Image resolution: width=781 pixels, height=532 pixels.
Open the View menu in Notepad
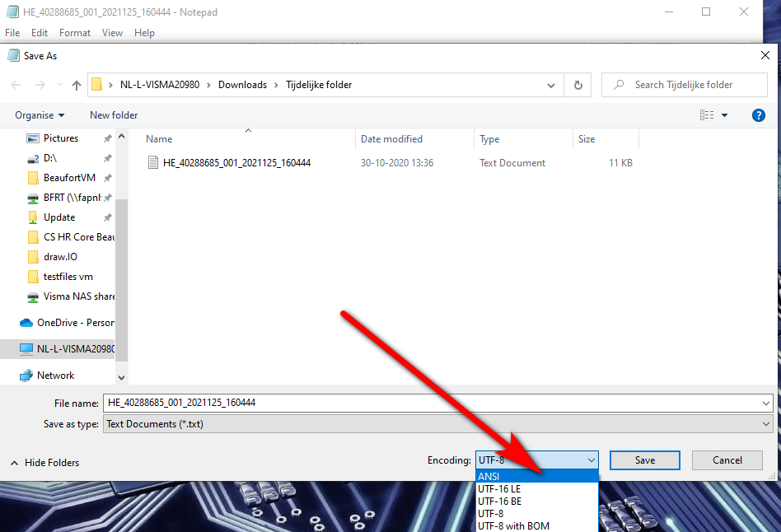coord(112,33)
